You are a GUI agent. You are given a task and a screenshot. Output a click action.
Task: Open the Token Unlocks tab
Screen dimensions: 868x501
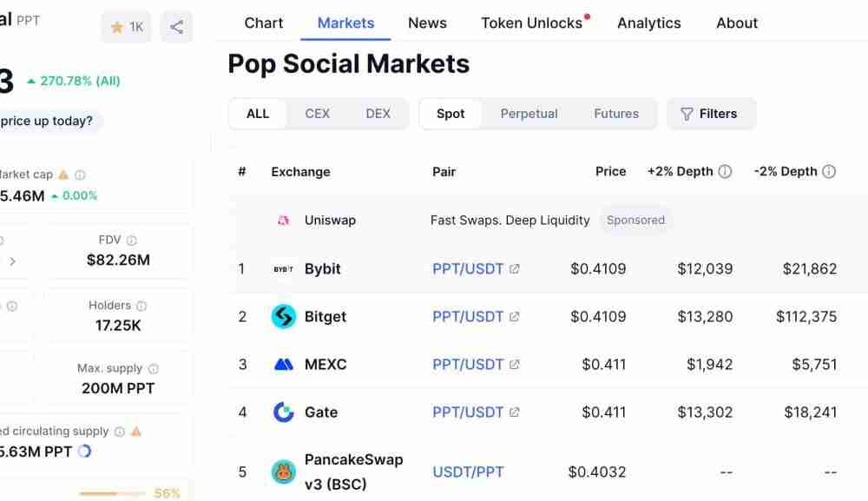[532, 23]
